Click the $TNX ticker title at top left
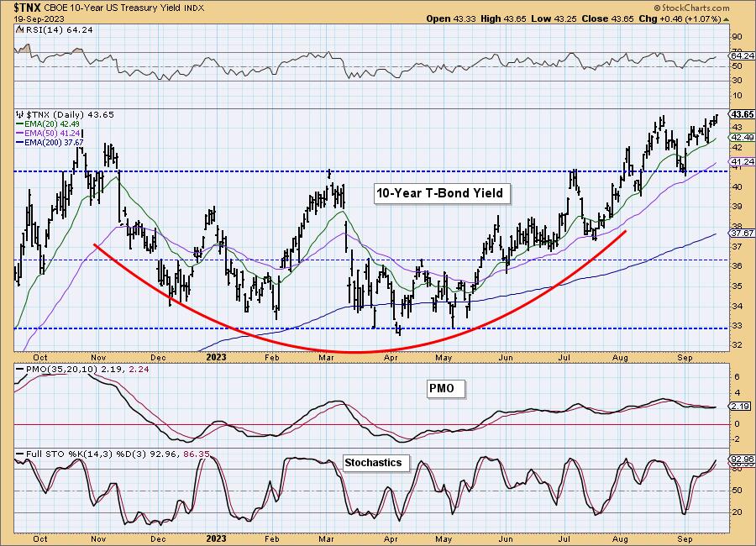756x546 pixels. [x=28, y=8]
